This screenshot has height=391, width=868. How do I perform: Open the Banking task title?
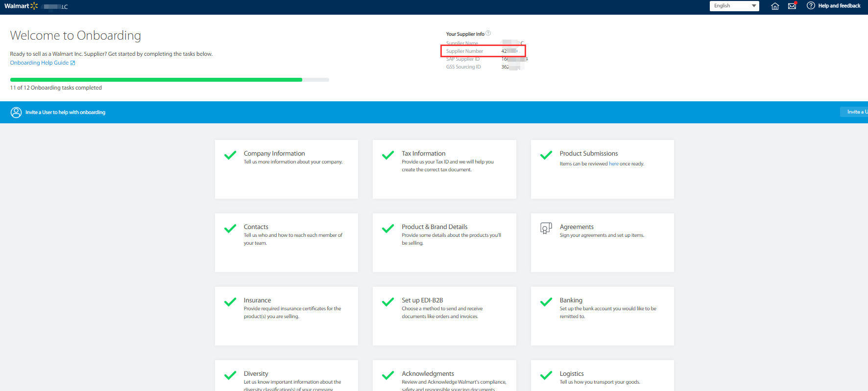tap(571, 300)
